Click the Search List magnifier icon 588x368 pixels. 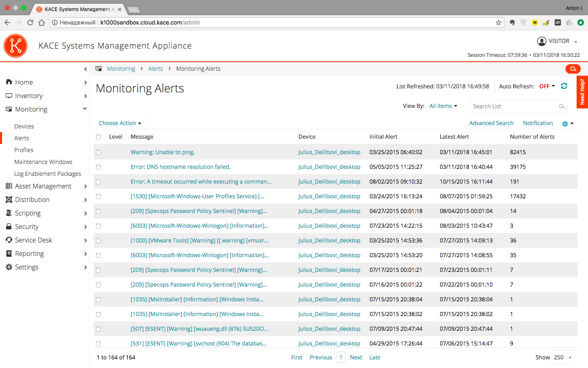click(x=562, y=106)
